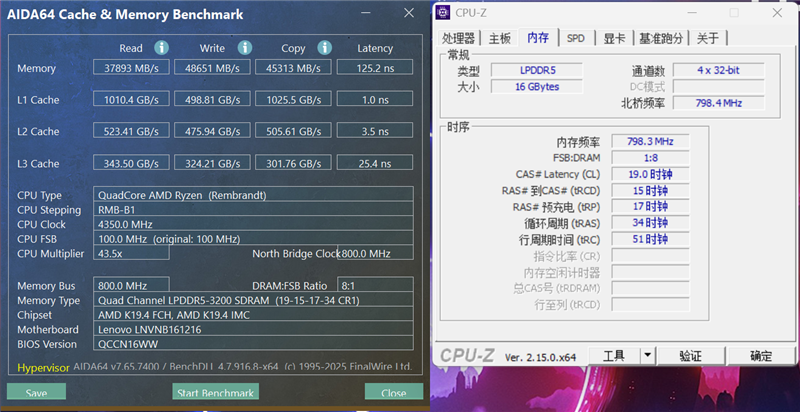Screen dimensions: 800x412
Task: Click tRAS value 34 时钟
Action: click(650, 222)
